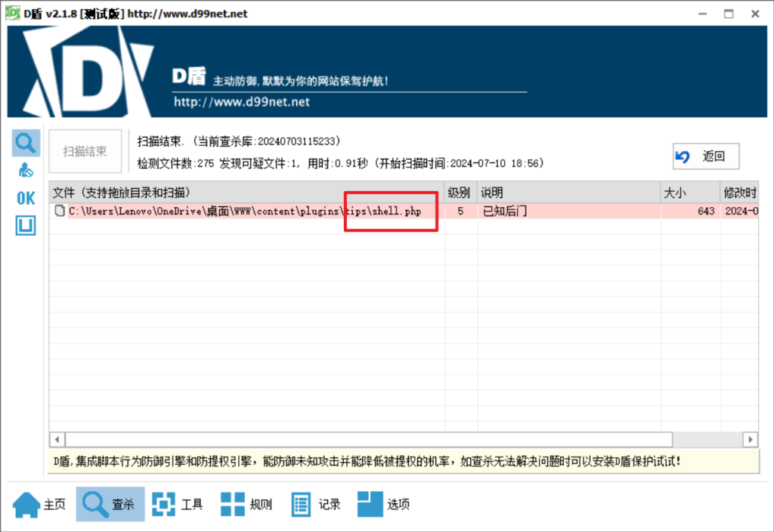
Task: Sort results by the 级别 column header
Action: [x=460, y=193]
